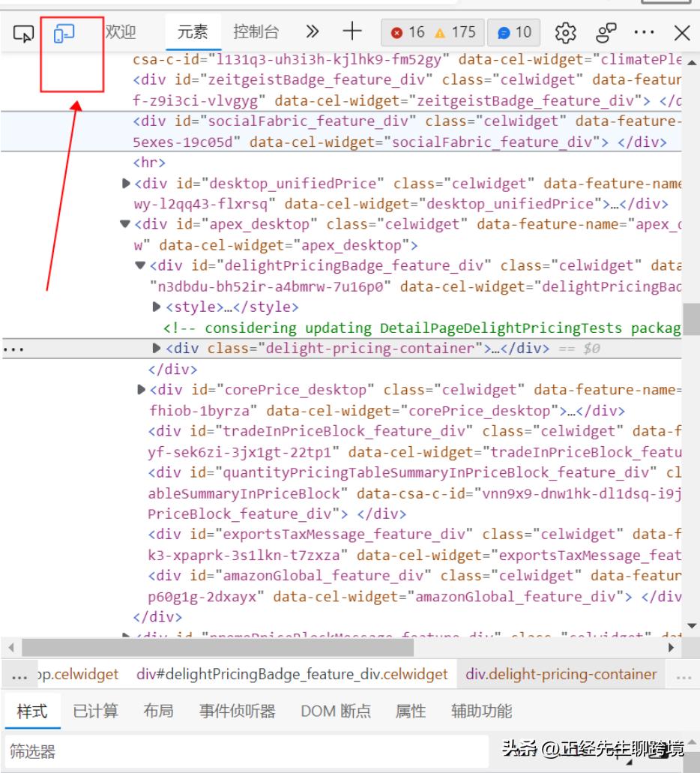
Task: Switch to the 控制台 tab
Action: (x=256, y=32)
